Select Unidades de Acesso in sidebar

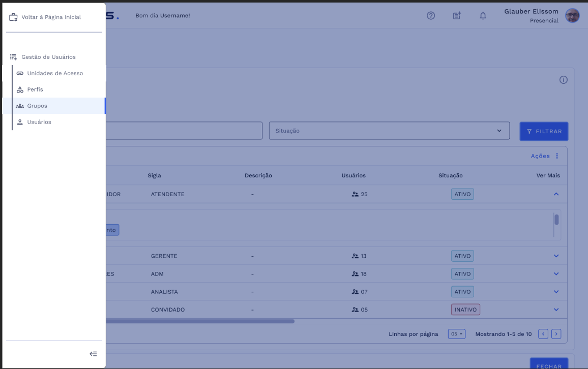(x=54, y=73)
